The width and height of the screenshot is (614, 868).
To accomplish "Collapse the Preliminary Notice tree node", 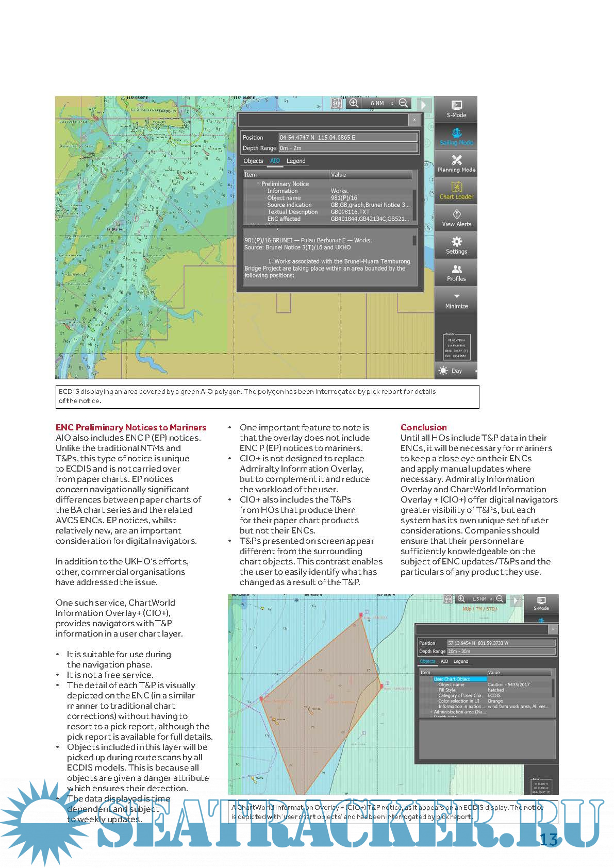I will (x=259, y=184).
